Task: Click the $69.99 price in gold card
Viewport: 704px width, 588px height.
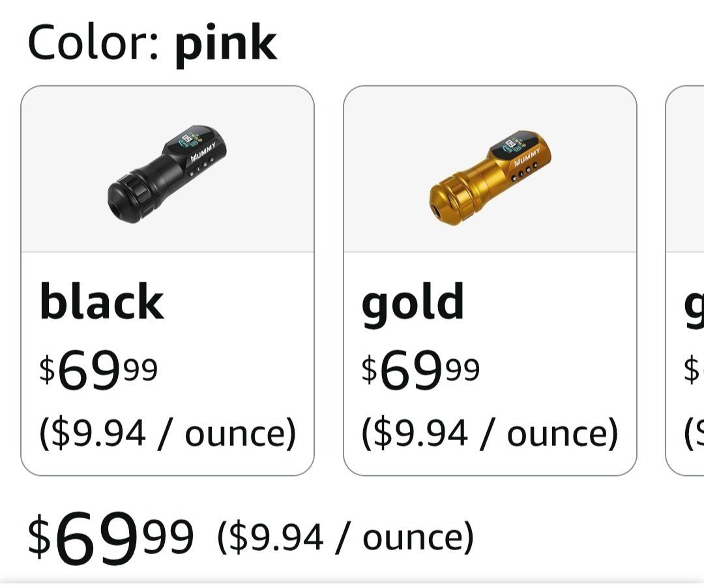Action: coord(420,370)
